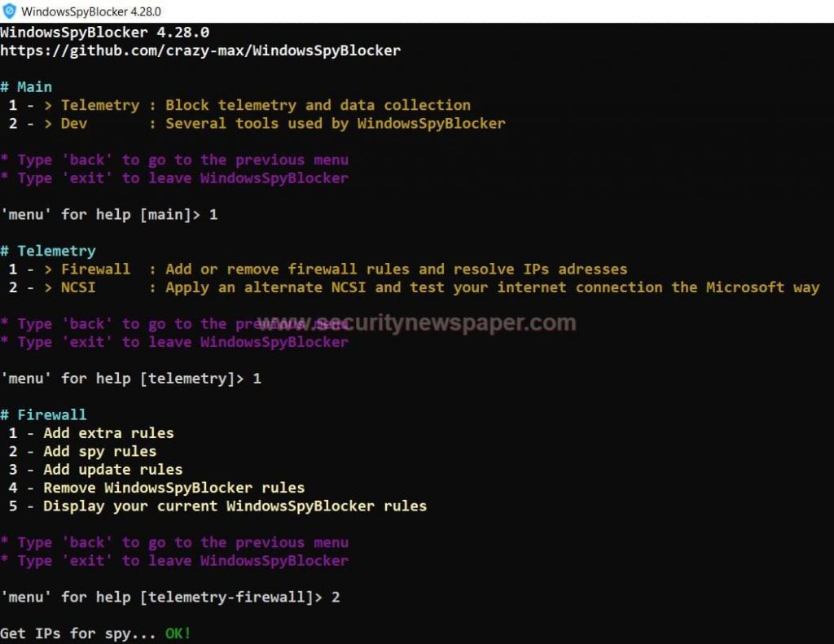Open the GitHub crazy-max/WindowsSpyBlocker URL line

[200, 50]
